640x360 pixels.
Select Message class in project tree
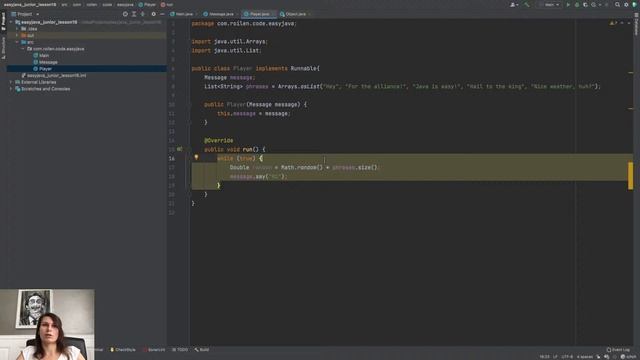coord(48,62)
